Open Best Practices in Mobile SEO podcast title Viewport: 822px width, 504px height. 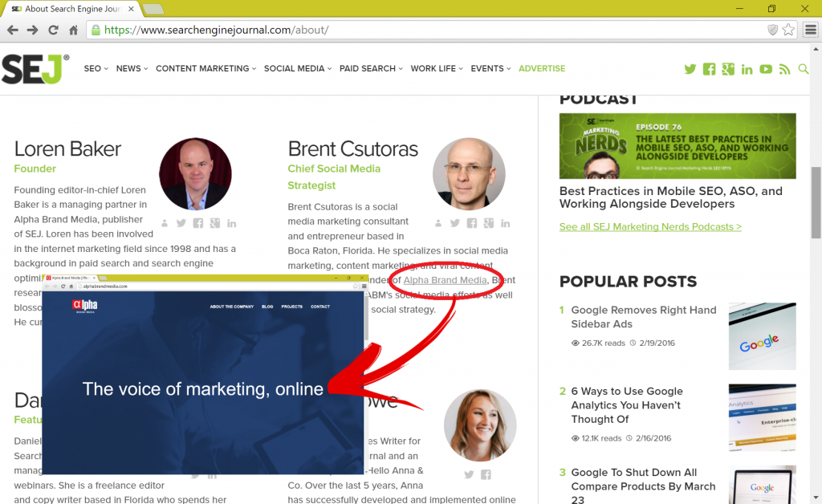(671, 197)
